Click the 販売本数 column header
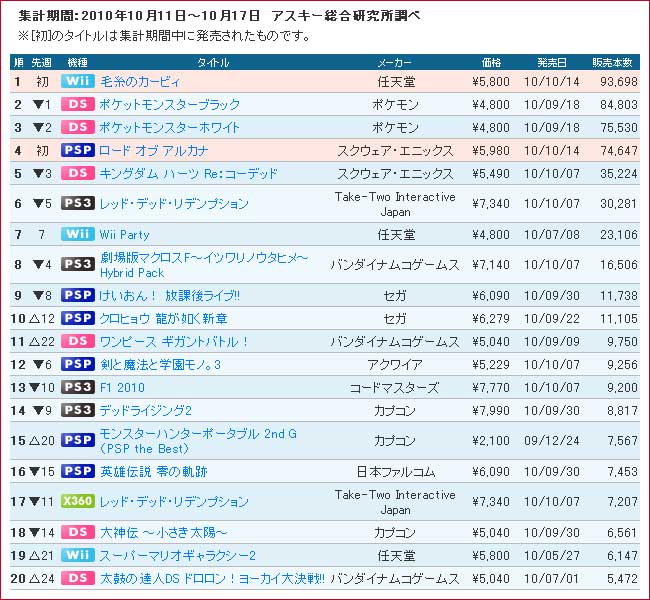Viewport: 650px width, 600px height. (612, 62)
